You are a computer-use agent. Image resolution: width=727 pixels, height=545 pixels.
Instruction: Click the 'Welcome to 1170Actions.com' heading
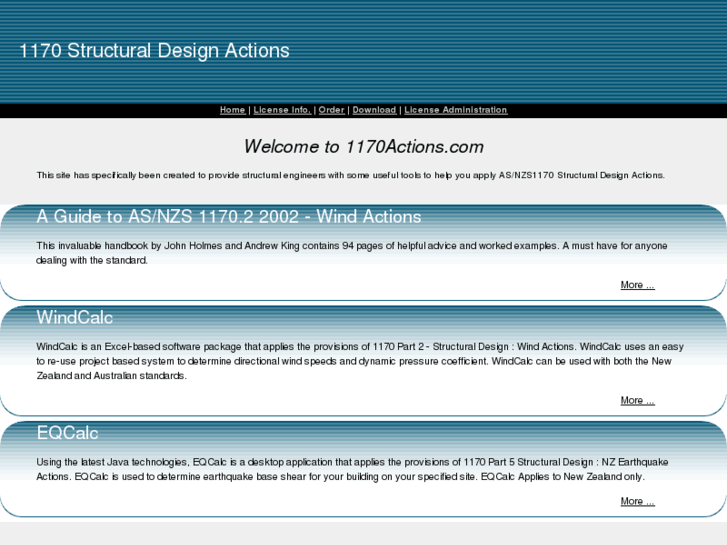coord(364,147)
